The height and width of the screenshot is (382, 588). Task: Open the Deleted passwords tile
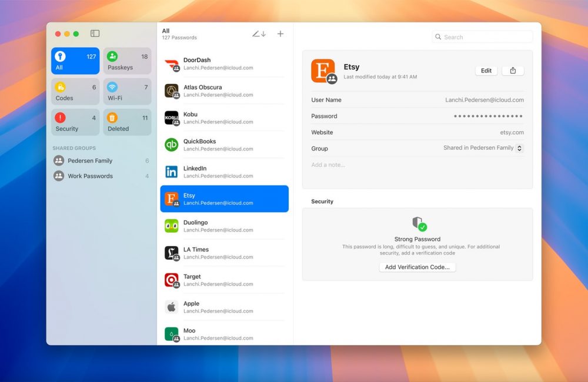coord(128,122)
